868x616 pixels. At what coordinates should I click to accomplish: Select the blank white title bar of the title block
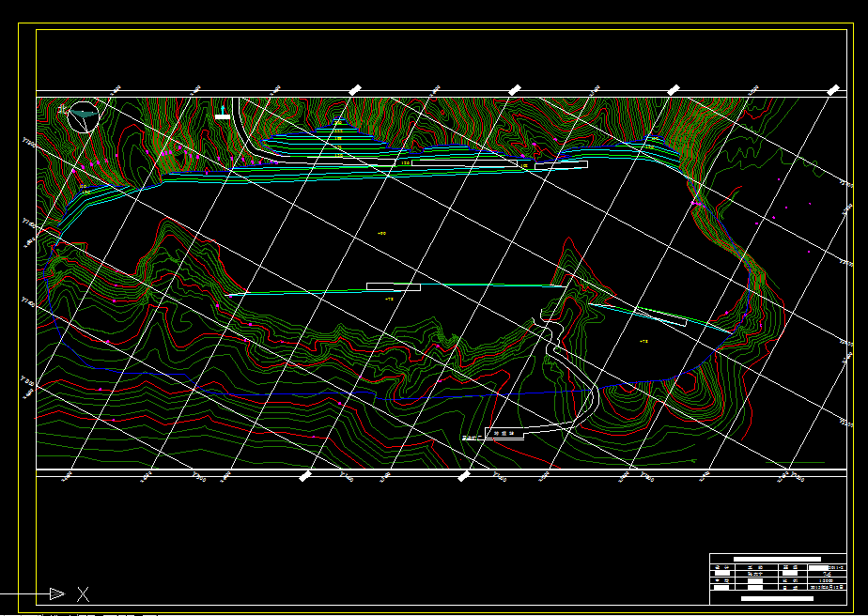click(777, 559)
